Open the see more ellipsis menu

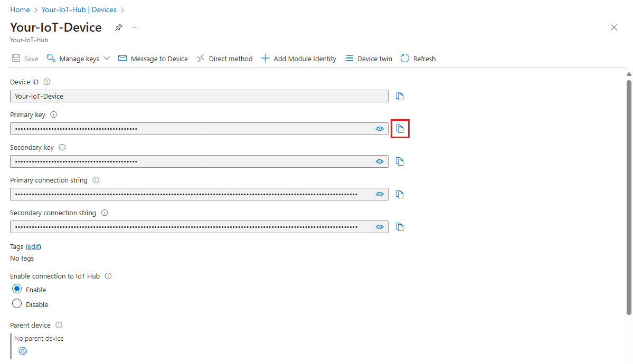[136, 27]
